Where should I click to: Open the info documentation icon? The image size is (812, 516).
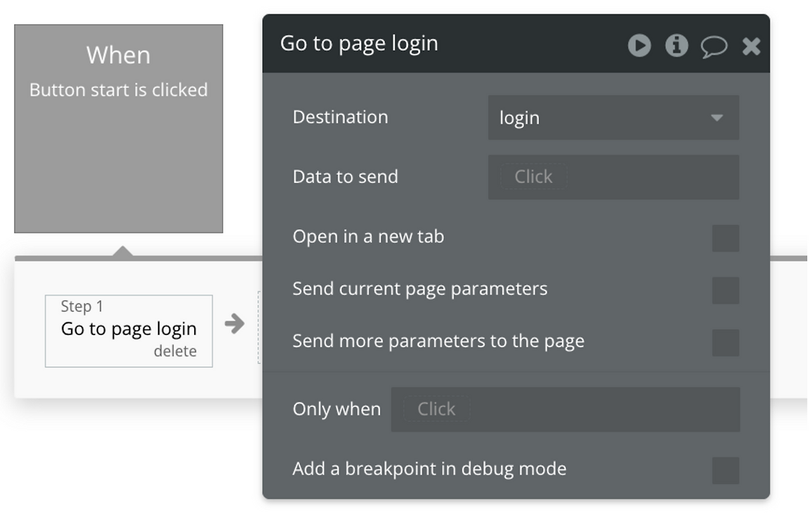pyautogui.click(x=676, y=46)
